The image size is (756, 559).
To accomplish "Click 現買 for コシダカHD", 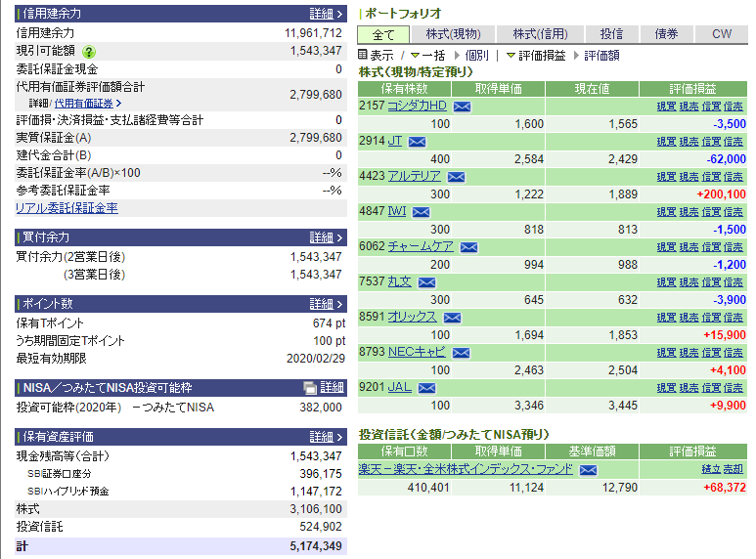I will (x=666, y=107).
